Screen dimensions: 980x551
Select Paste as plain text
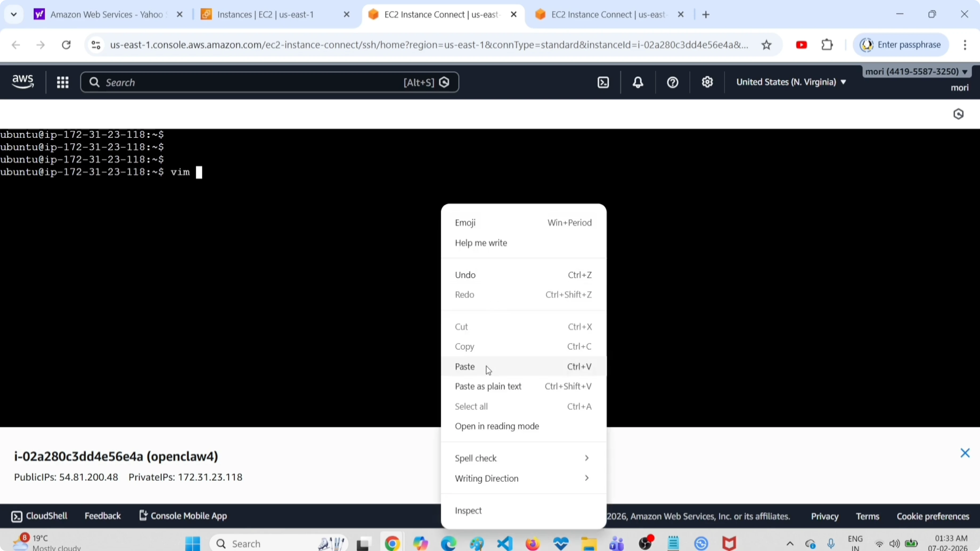pyautogui.click(x=488, y=386)
